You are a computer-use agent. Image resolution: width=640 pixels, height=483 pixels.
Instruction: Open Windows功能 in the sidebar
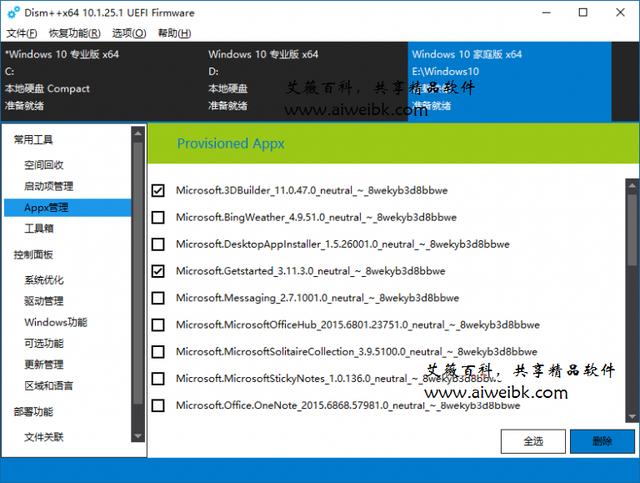[x=56, y=322]
